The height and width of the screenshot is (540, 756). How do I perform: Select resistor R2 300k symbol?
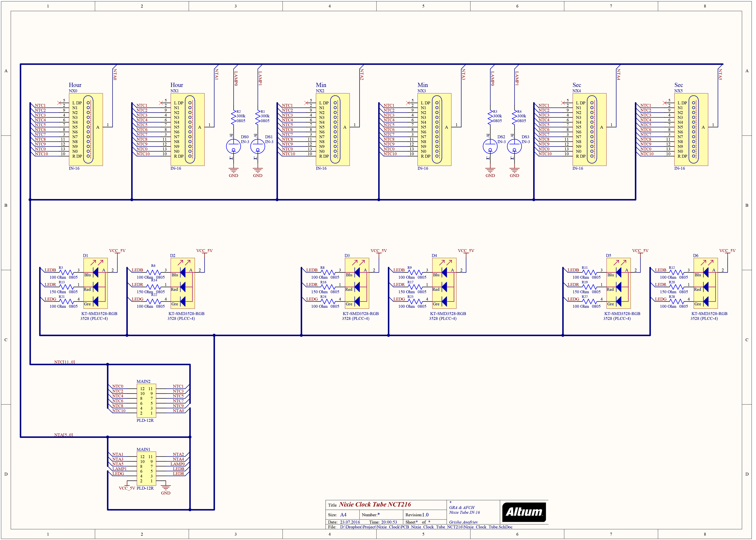point(233,117)
